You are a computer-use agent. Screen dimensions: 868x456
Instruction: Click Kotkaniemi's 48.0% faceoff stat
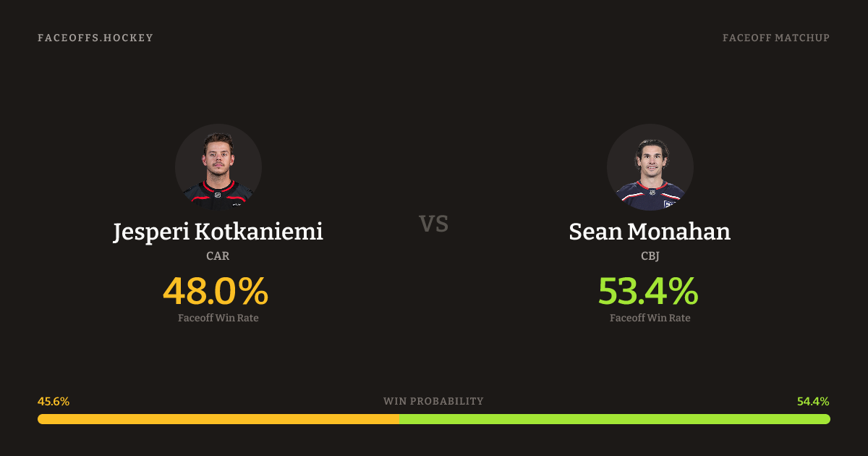click(216, 291)
